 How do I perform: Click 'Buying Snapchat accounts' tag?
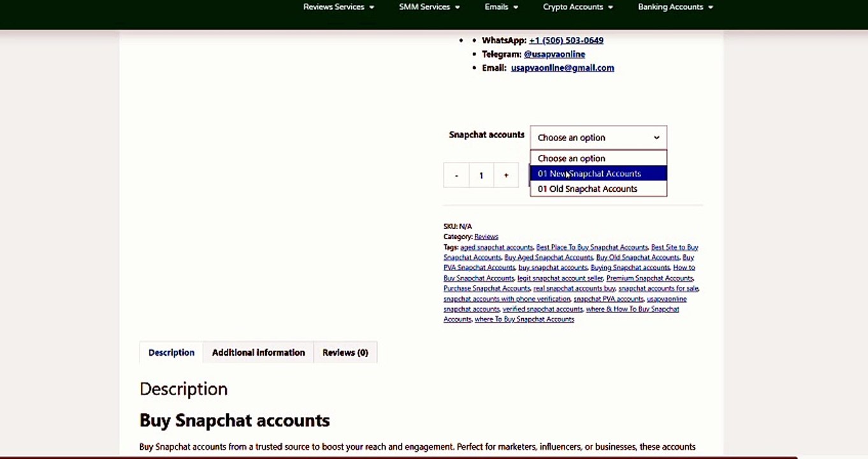(x=630, y=268)
